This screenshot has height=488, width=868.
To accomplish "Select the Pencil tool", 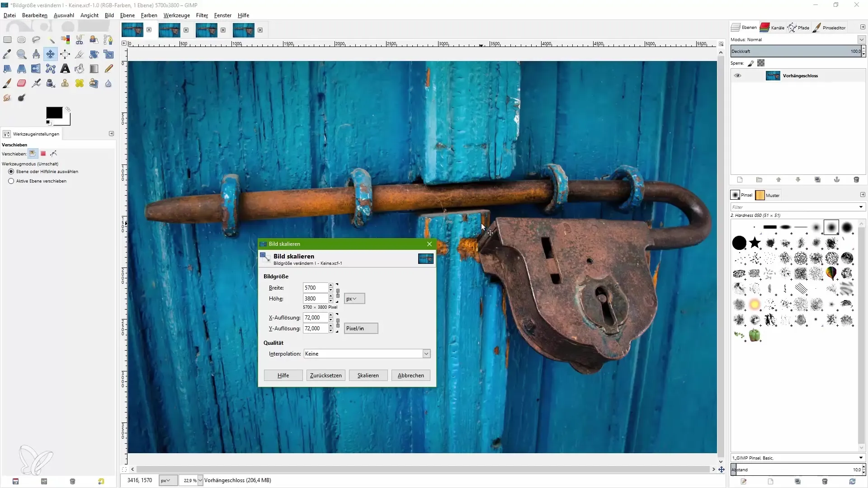I will click(108, 69).
